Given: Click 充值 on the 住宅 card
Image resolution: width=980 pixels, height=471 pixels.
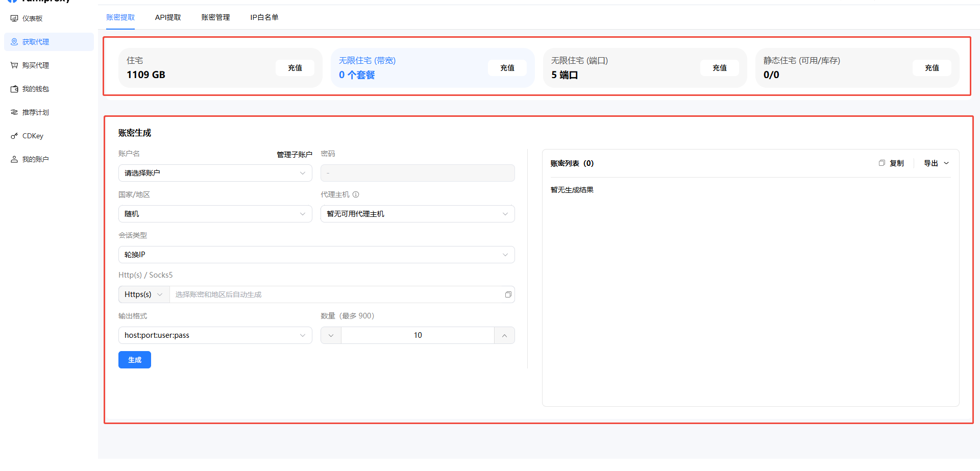Looking at the screenshot, I should [x=295, y=68].
